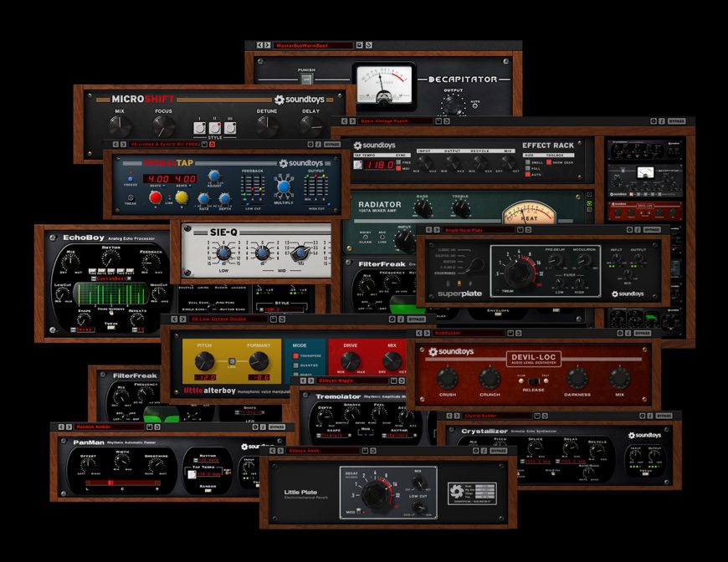Screen dimensions: 728x562
Task: Go to previous preset in Little Plate
Action: pyautogui.click(x=273, y=451)
